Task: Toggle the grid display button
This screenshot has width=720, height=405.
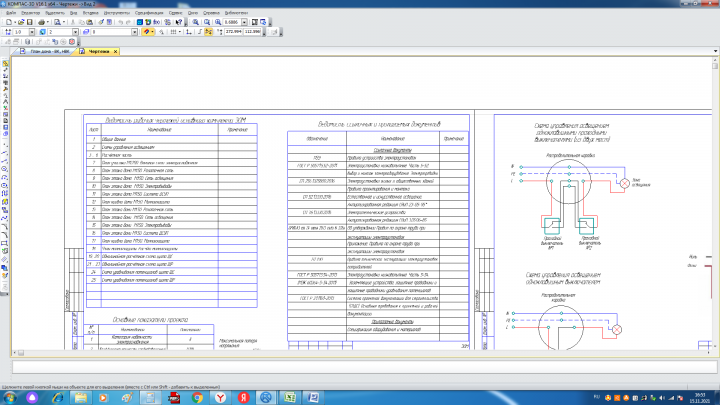Action: [173, 32]
